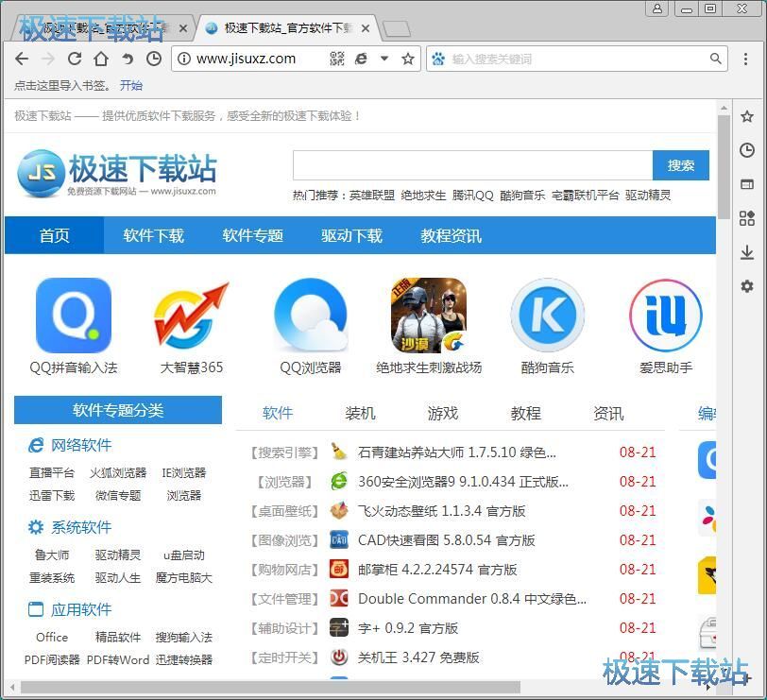This screenshot has width=767, height=700.
Task: Select 首页 in the navigation bar
Action: coord(54,235)
